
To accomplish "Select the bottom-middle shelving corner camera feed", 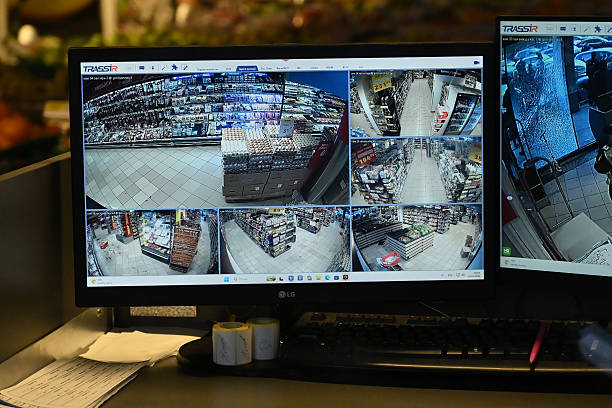I will point(285,240).
